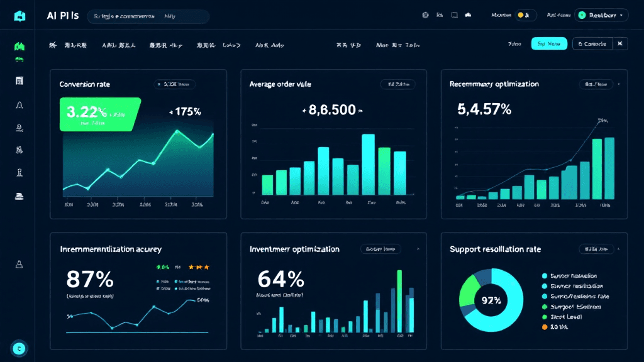
Task: Click the square window icon in top bar
Action: 454,15
